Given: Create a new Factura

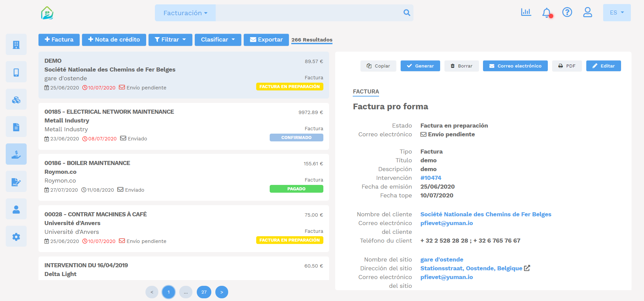Looking at the screenshot, I should click(59, 40).
